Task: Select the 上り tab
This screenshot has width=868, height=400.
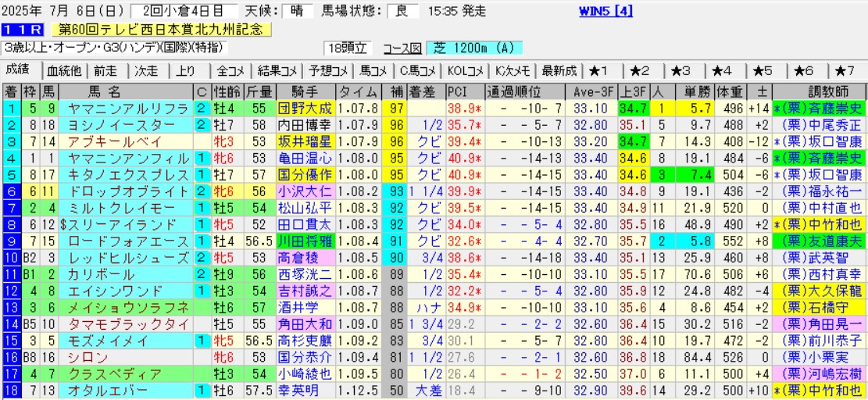Action: click(x=186, y=70)
